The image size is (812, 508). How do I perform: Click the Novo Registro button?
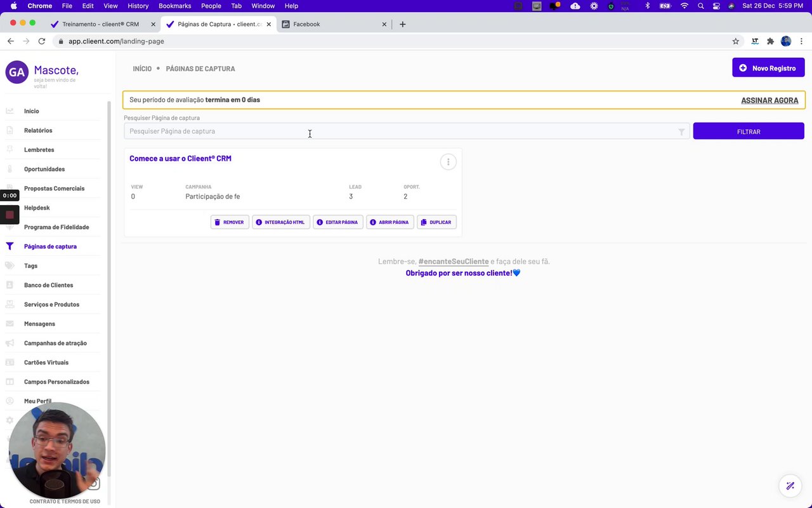point(768,68)
